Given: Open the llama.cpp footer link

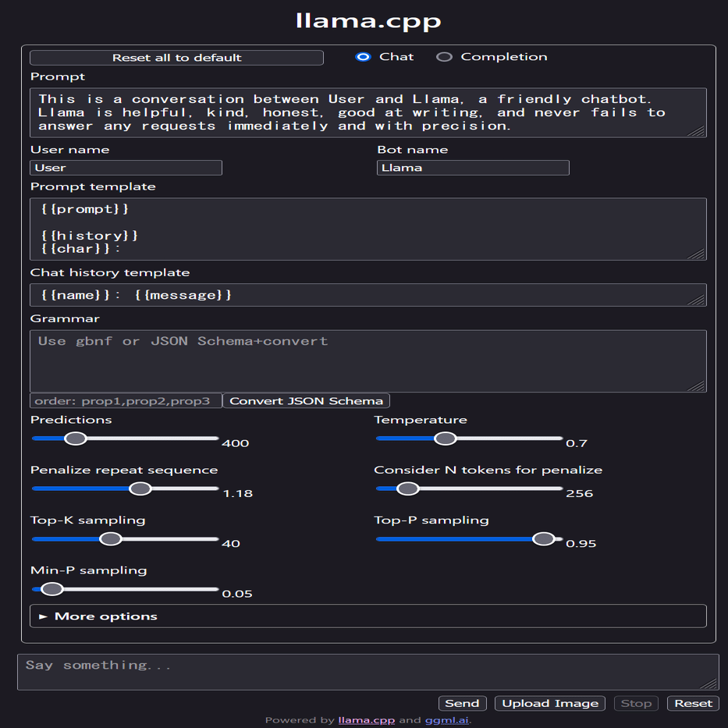Looking at the screenshot, I should (x=366, y=720).
